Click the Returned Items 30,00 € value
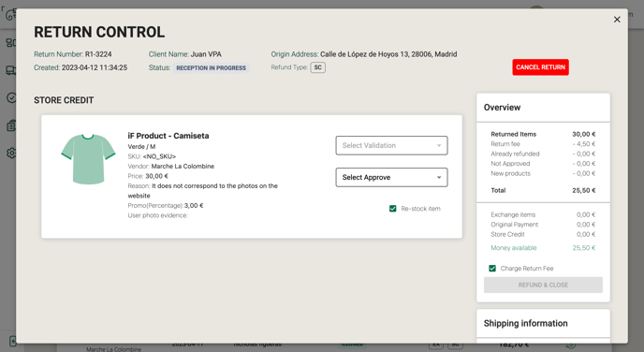This screenshot has height=352, width=644. [584, 134]
